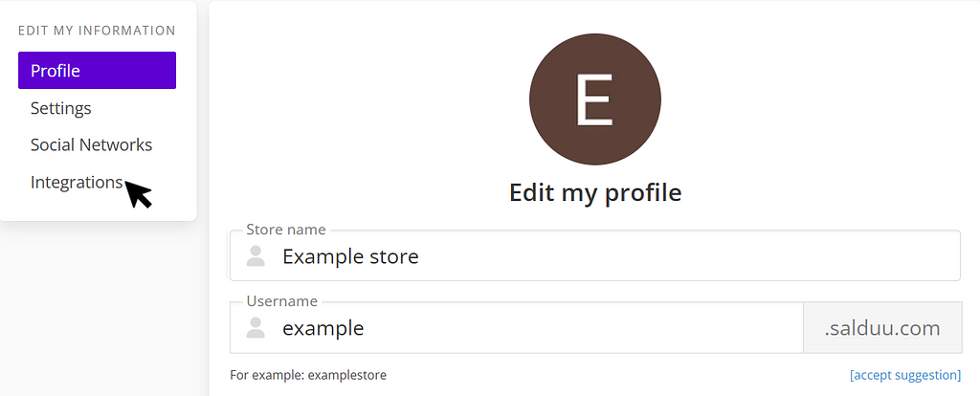Click the white letter E inside the avatar
The image size is (980, 396).
tap(593, 99)
